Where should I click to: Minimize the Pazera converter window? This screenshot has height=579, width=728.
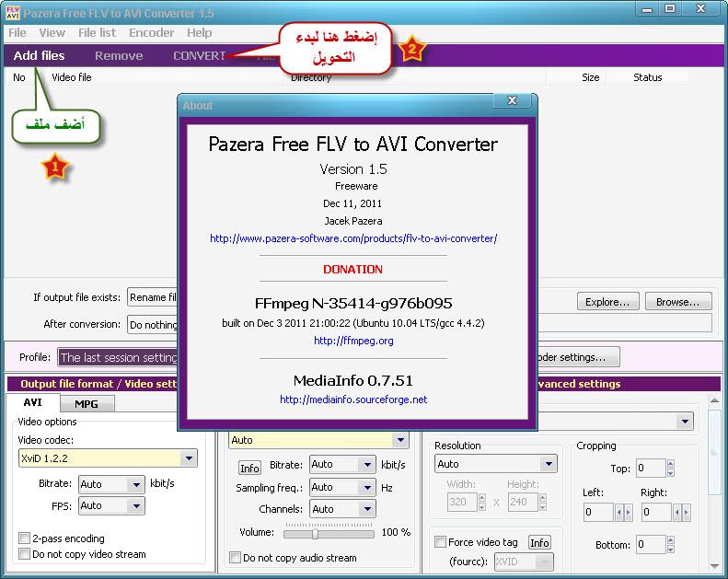tap(647, 9)
